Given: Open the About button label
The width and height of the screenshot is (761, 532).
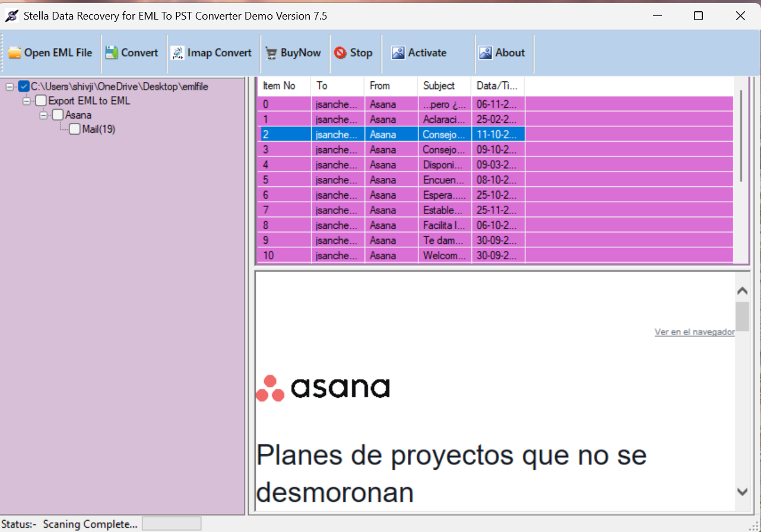Looking at the screenshot, I should [510, 53].
